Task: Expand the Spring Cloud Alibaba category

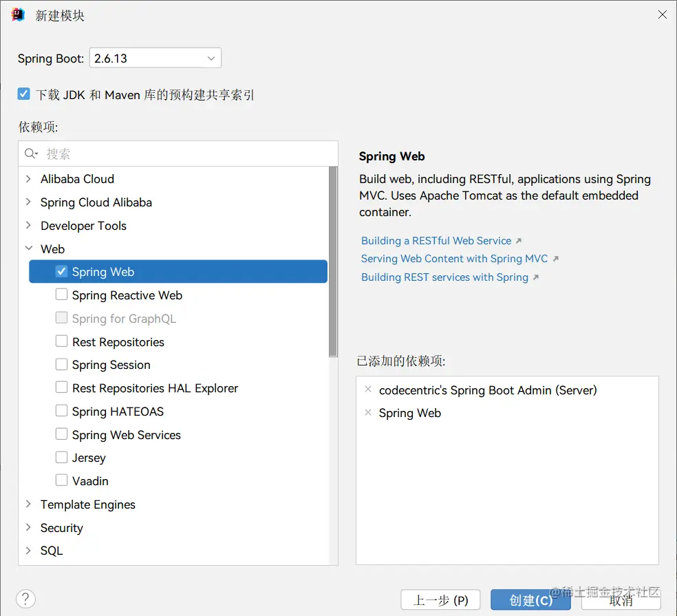Action: pyautogui.click(x=28, y=202)
